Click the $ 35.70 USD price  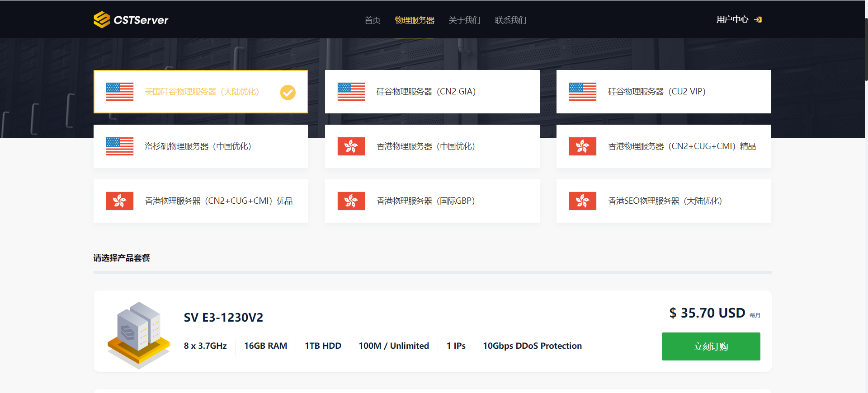pos(707,313)
